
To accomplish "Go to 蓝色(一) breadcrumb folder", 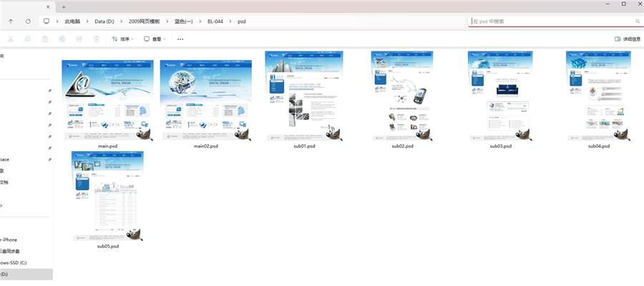I will tap(184, 21).
